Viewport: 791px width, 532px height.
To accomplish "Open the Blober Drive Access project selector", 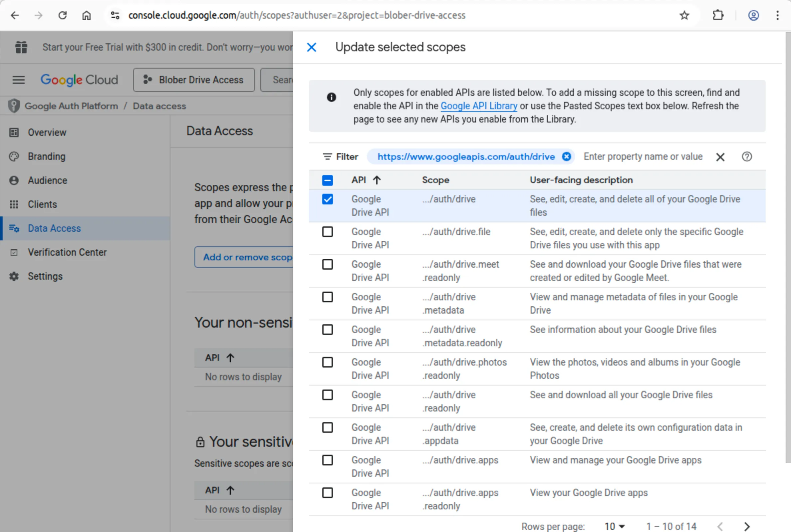I will (193, 80).
